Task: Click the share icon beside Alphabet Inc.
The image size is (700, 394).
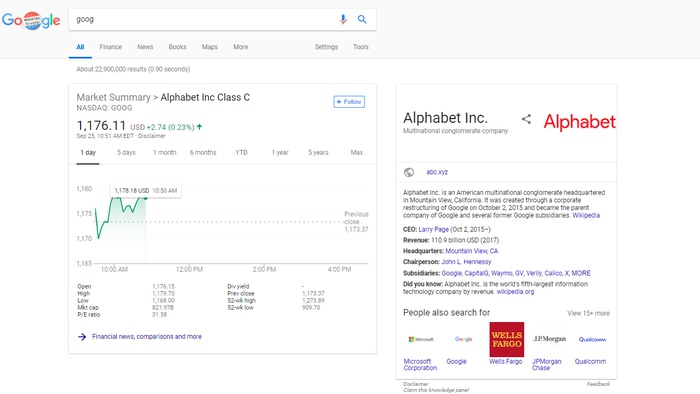Action: pyautogui.click(x=526, y=119)
